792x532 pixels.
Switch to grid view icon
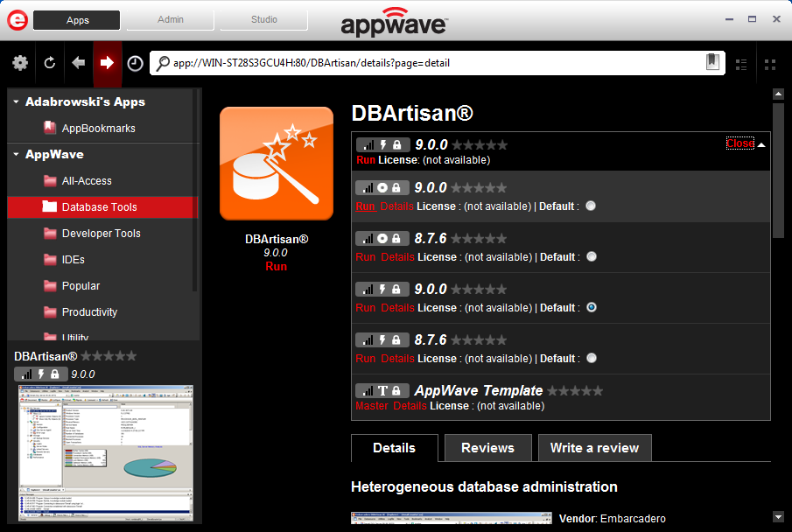pos(770,64)
